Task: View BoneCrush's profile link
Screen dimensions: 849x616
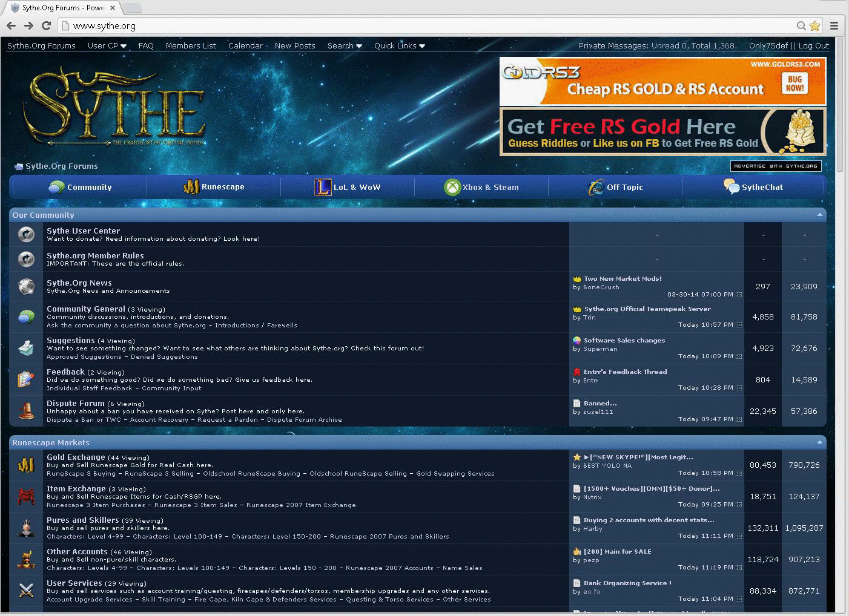Action: [601, 287]
